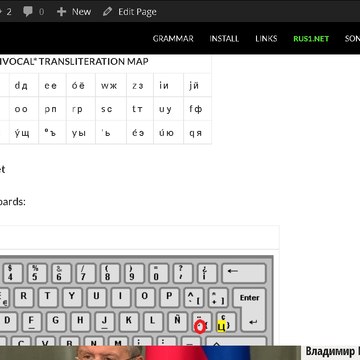Click the backspace arrow key on keyboard
360x360 pixels.
pos(244,273)
